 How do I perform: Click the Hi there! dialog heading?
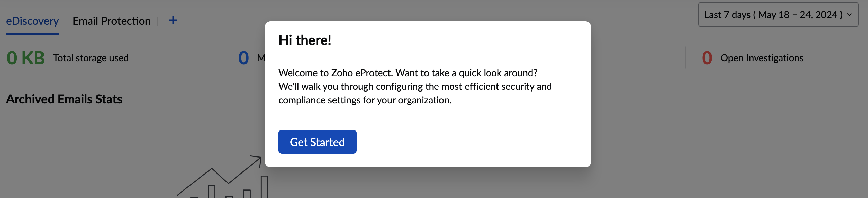click(305, 40)
